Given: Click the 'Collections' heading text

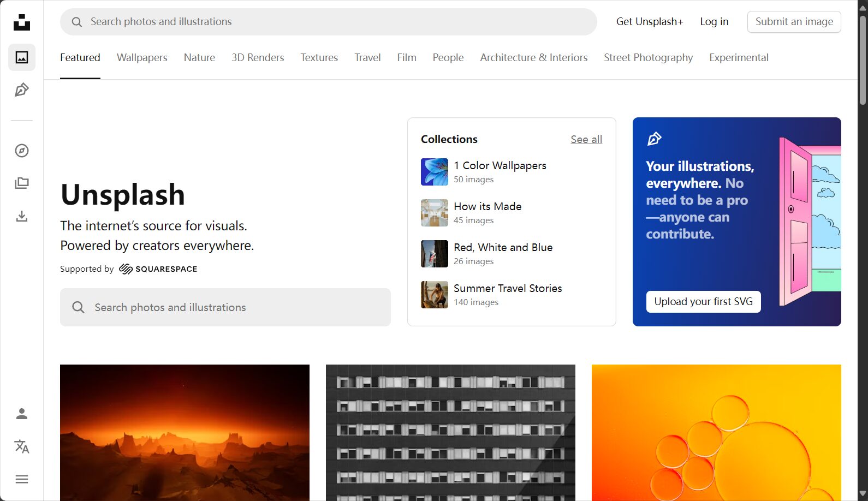Looking at the screenshot, I should tap(449, 139).
